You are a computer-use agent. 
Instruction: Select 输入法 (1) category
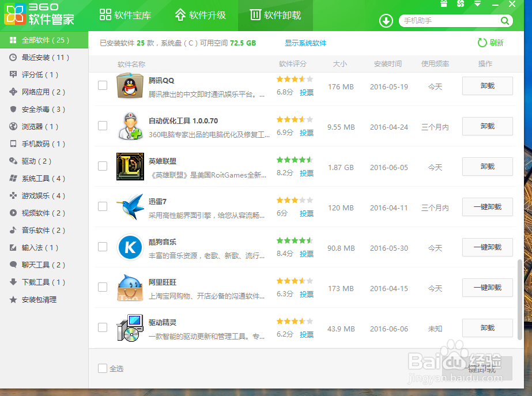point(44,248)
